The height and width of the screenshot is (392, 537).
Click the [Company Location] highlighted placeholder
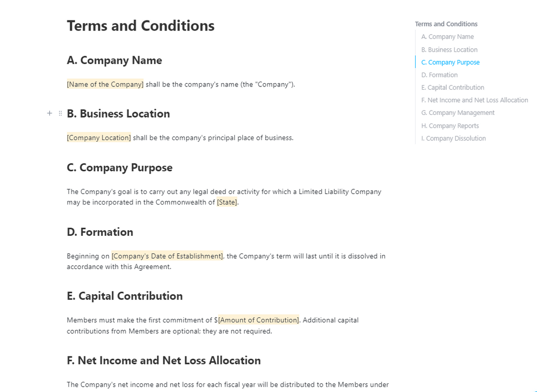[x=99, y=137]
